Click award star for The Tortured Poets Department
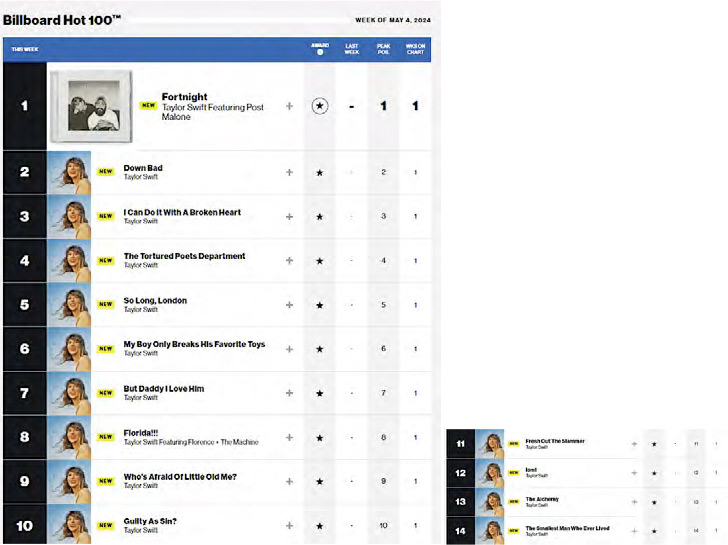 (319, 261)
